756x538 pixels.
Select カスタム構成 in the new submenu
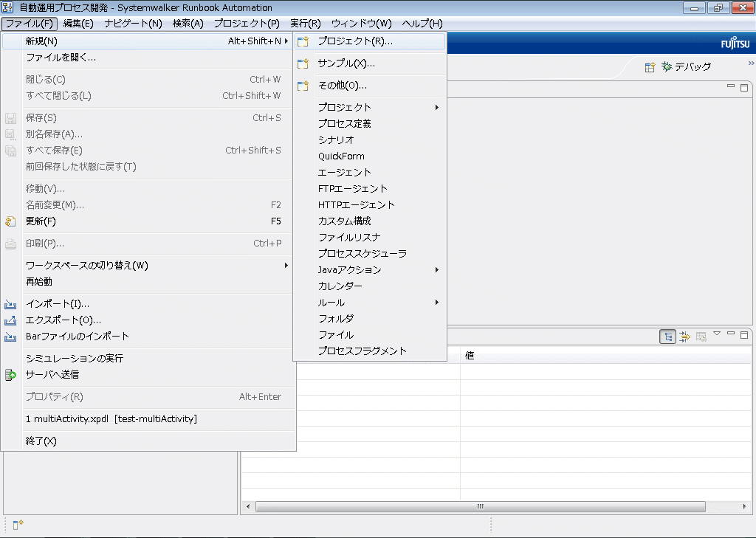[370, 221]
